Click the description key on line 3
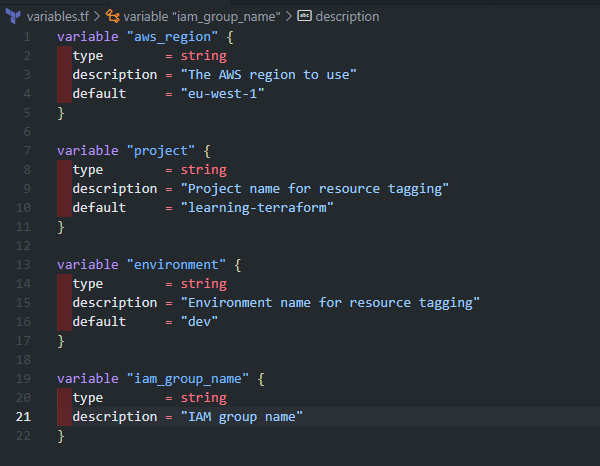 pos(115,75)
